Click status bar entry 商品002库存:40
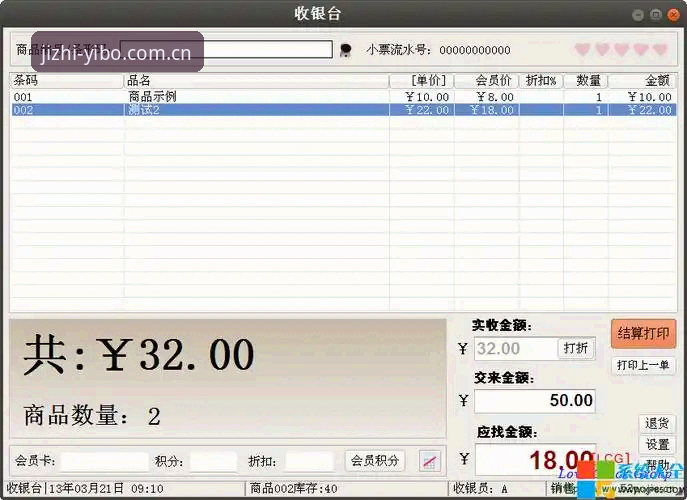Screen dimensions: 687x500 click(294, 488)
